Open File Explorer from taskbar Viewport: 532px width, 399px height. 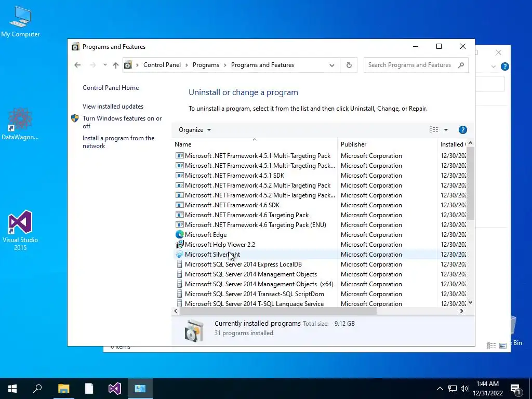pyautogui.click(x=63, y=389)
